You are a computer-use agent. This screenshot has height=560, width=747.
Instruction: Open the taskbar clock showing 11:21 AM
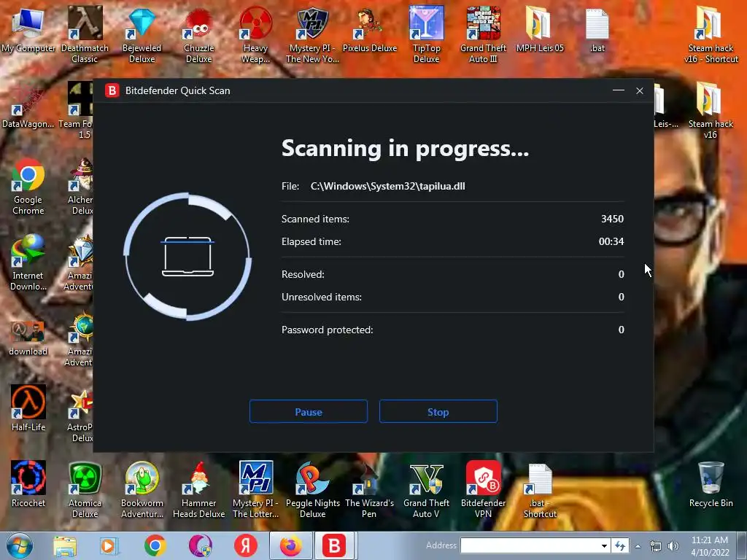click(710, 545)
